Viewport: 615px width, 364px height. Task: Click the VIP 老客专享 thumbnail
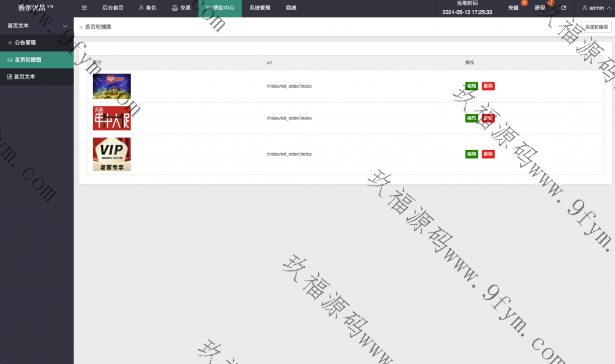tap(112, 154)
